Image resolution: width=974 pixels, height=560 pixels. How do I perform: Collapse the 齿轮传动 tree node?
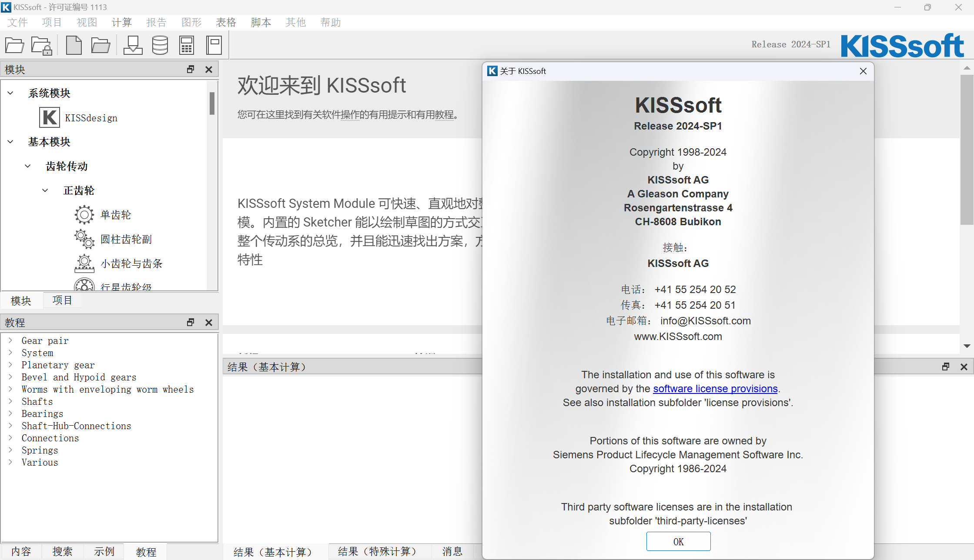[28, 166]
